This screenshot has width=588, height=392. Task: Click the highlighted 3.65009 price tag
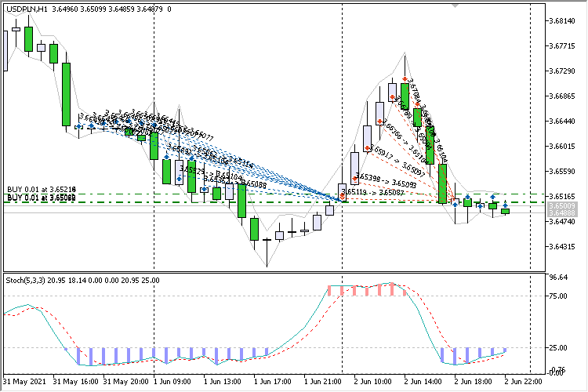[562, 206]
